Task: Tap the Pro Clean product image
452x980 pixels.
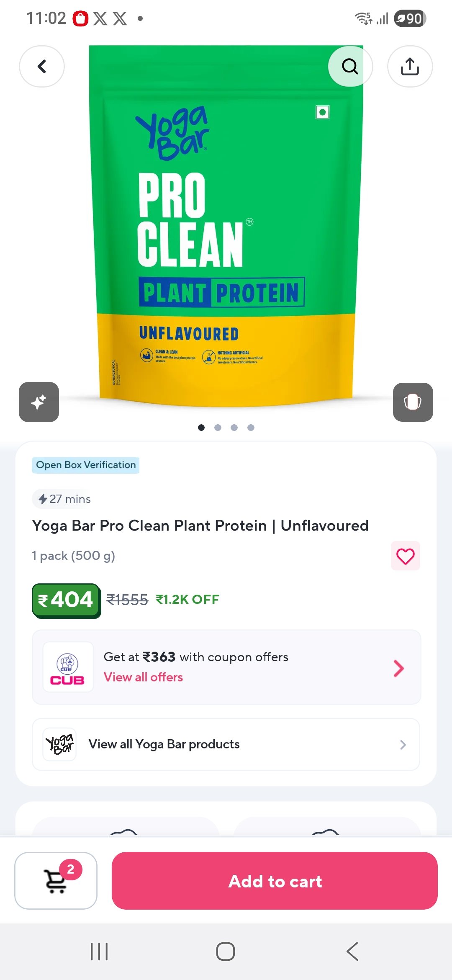Action: 226,226
